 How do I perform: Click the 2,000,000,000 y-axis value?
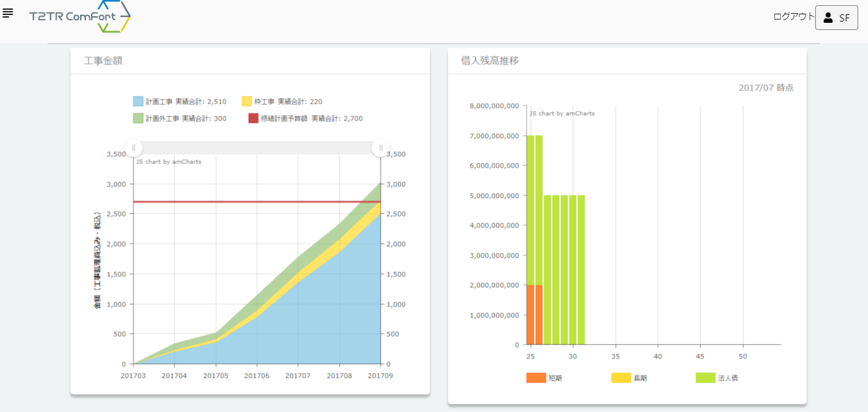[x=494, y=285]
